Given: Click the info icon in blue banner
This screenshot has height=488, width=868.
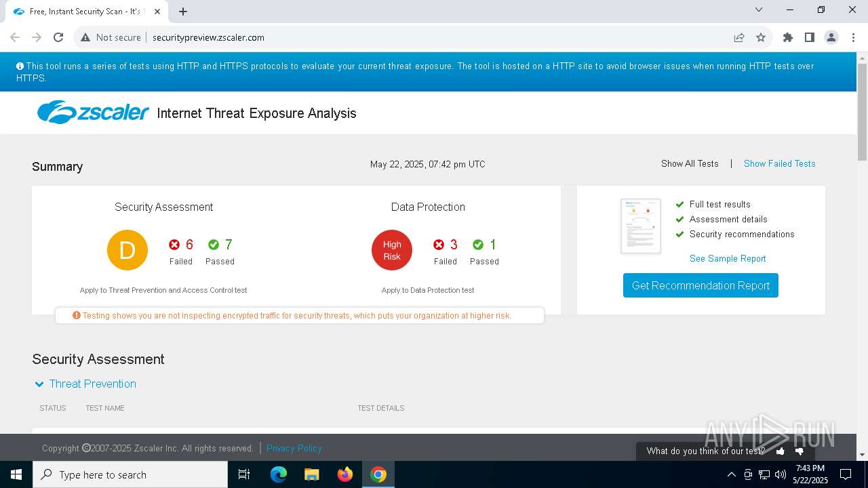Looking at the screenshot, I should [x=20, y=66].
